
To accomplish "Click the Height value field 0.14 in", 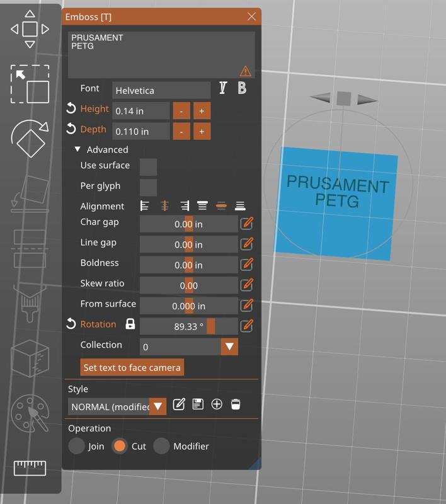I will 140,111.
